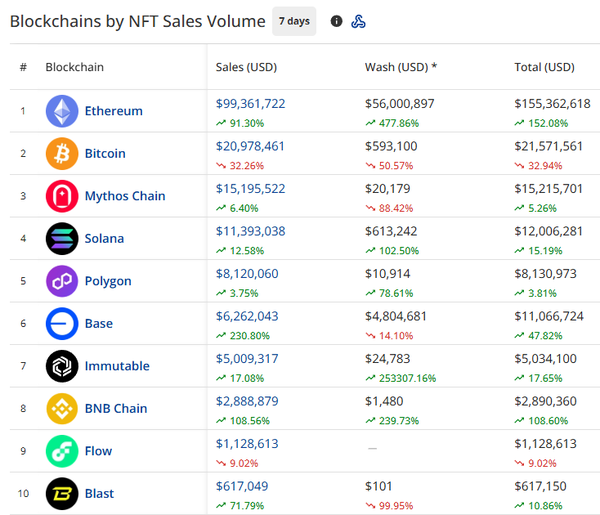Image resolution: width=600 pixels, height=515 pixels.
Task: Click the Bitcoin logo icon
Action: 62,153
